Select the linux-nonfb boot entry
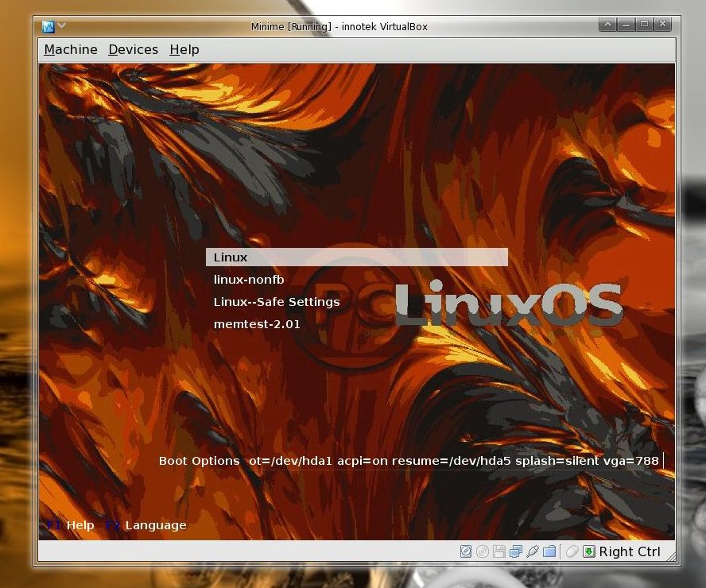Viewport: 706px width, 588px height. tap(249, 280)
